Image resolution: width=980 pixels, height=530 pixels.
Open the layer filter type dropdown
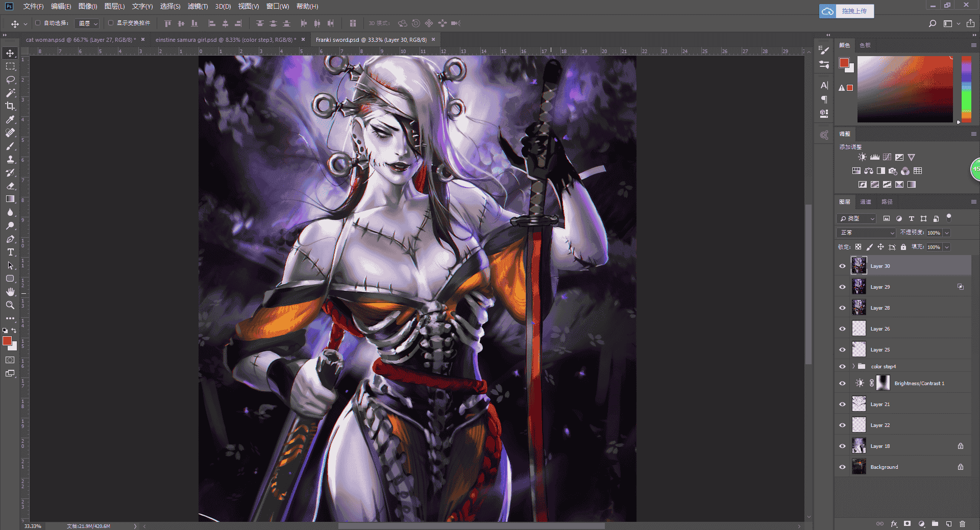[857, 218]
